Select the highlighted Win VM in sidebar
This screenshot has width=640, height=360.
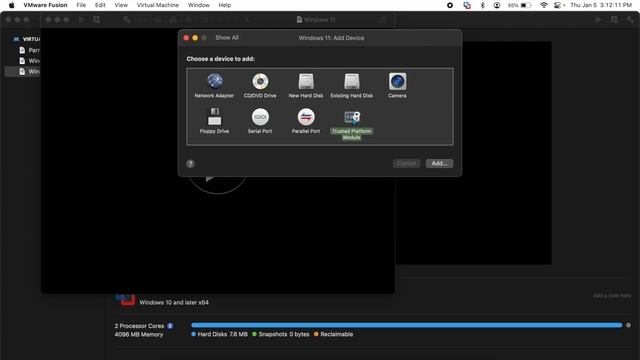coord(23,71)
